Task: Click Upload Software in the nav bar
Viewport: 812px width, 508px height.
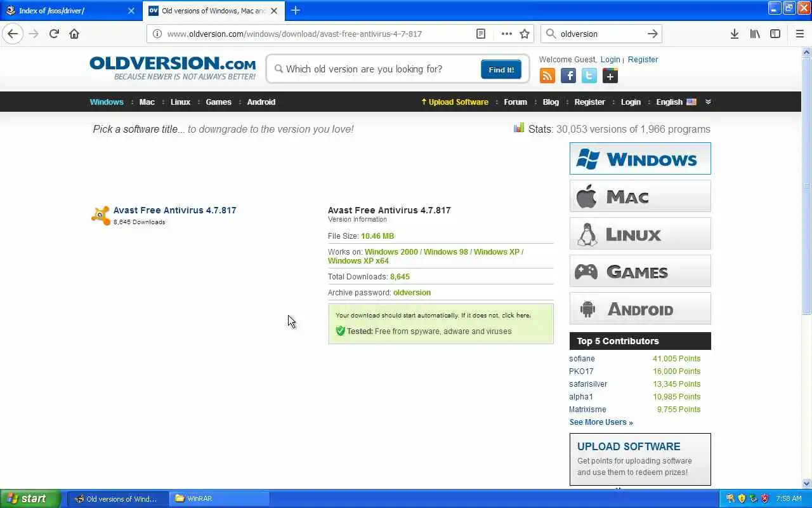Action: tap(455, 102)
